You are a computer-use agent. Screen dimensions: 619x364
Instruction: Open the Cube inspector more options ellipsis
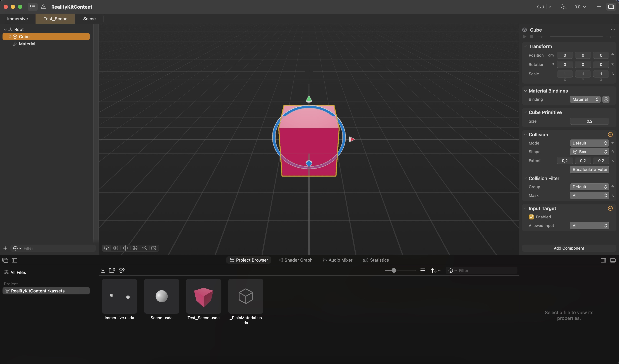coord(613,30)
